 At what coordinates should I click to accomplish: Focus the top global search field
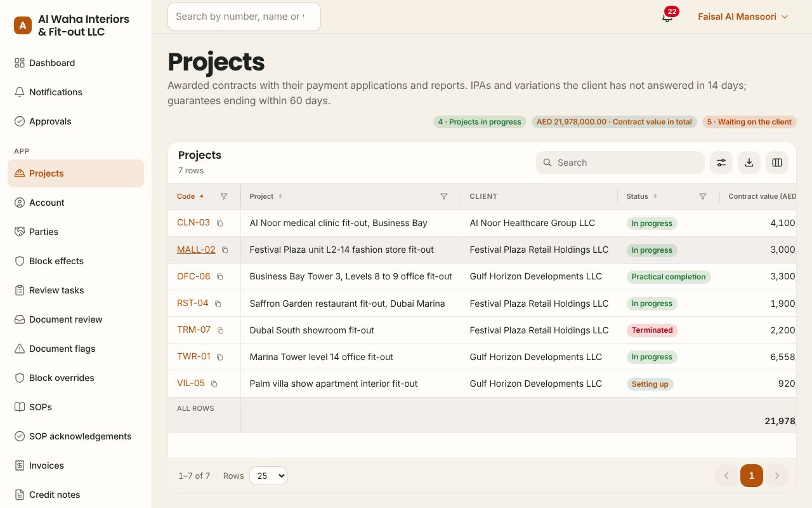[244, 17]
